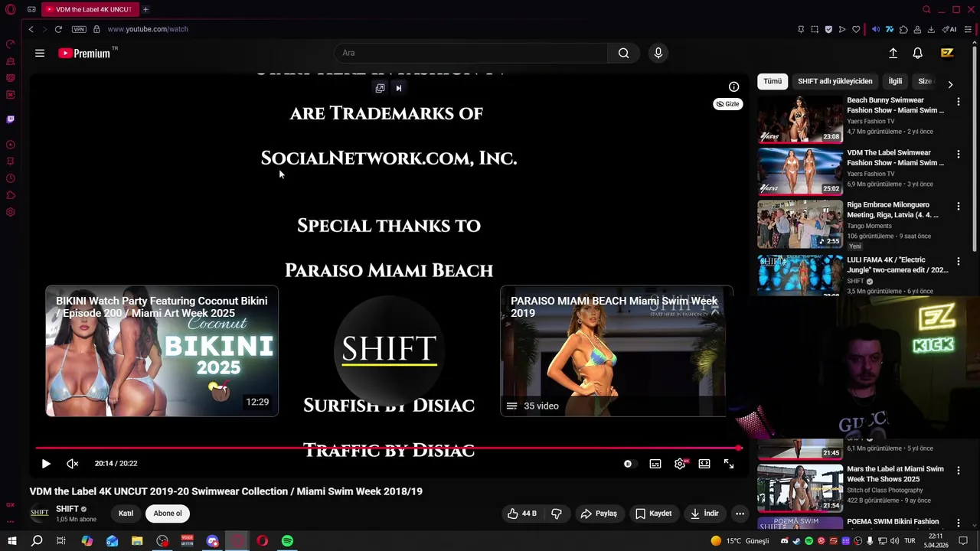Select the İlgili filter chip
The height and width of the screenshot is (551, 980).
tap(895, 81)
